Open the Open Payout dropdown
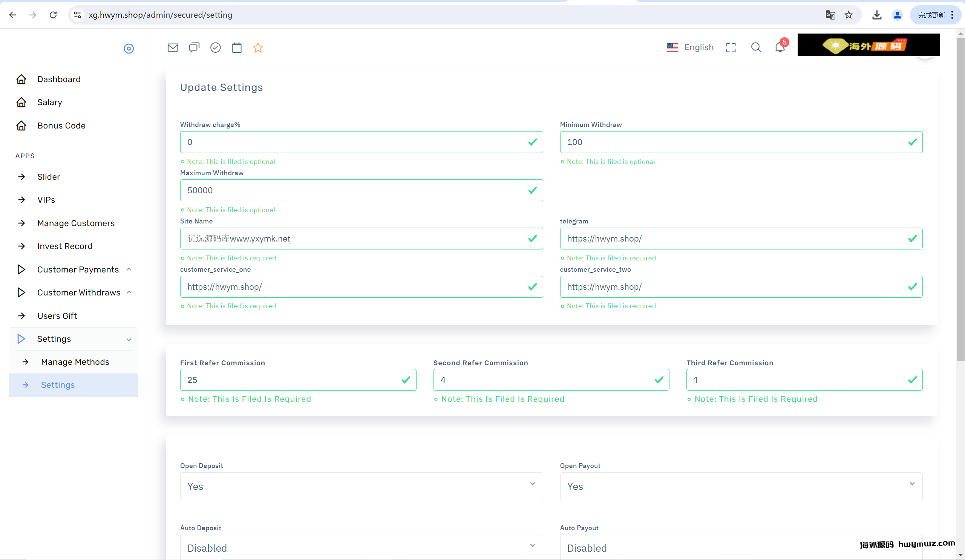This screenshot has width=965, height=560. pos(741,486)
